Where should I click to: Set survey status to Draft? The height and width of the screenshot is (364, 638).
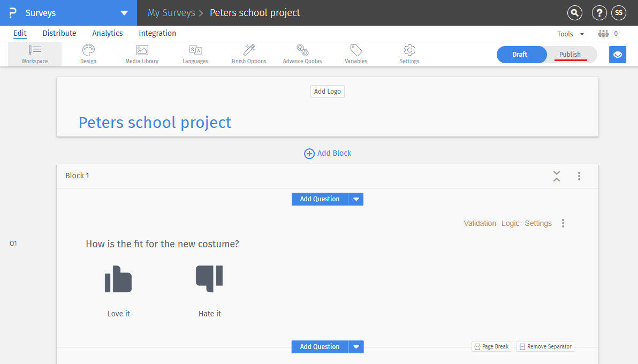pyautogui.click(x=520, y=55)
